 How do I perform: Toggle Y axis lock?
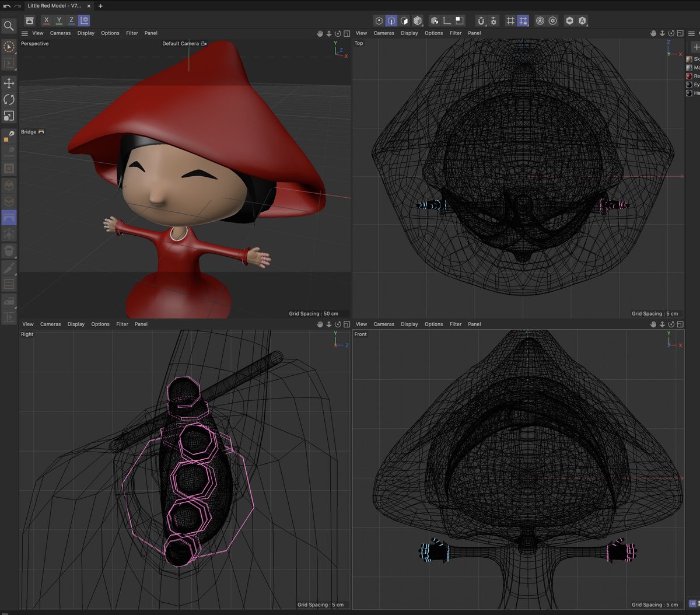click(59, 20)
